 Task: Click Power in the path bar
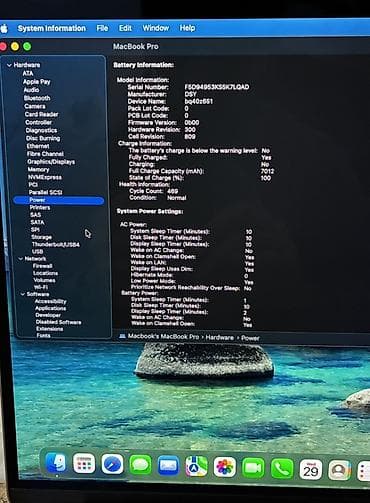pos(250,338)
